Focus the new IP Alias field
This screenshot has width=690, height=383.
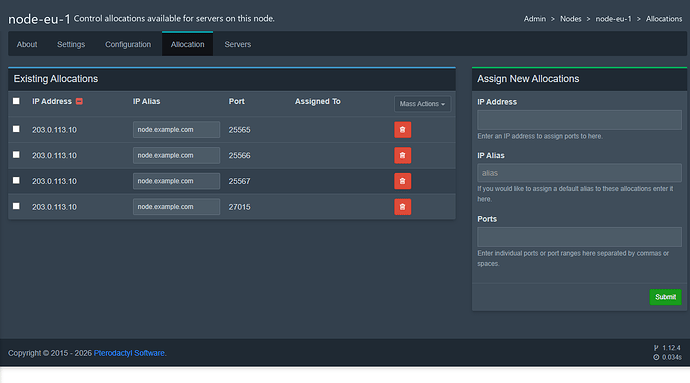click(579, 173)
